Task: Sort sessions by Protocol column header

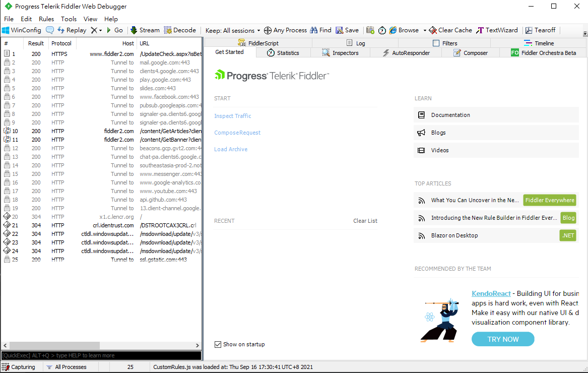Action: pyautogui.click(x=61, y=43)
